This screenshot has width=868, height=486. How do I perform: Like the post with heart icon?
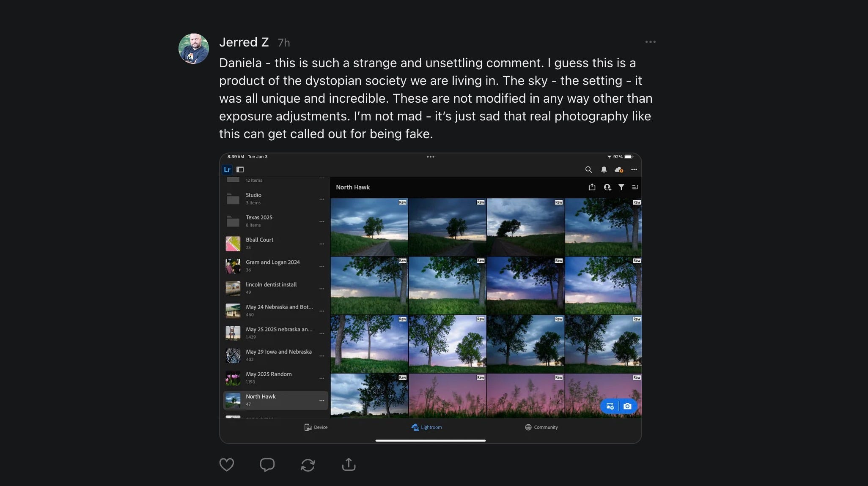click(227, 465)
